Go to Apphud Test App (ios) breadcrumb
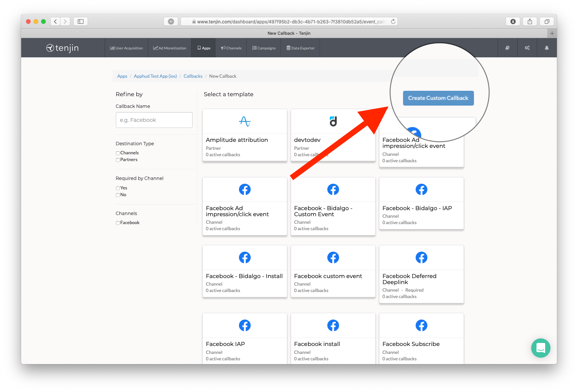Viewport: 578px width, 392px height. [155, 76]
